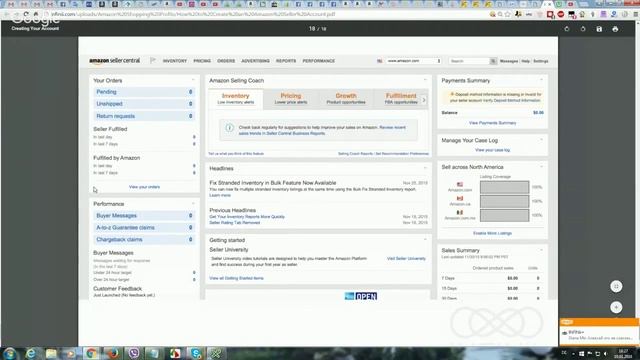Viewport: 640px width, 360px height.
Task: Click the Amazon.com listing coverage bar
Action: [504, 187]
